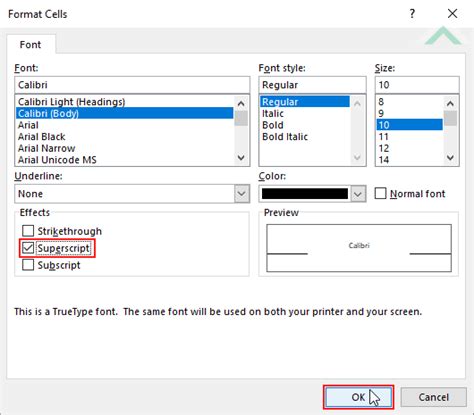
Task: Select Bold font style
Action: click(x=305, y=125)
